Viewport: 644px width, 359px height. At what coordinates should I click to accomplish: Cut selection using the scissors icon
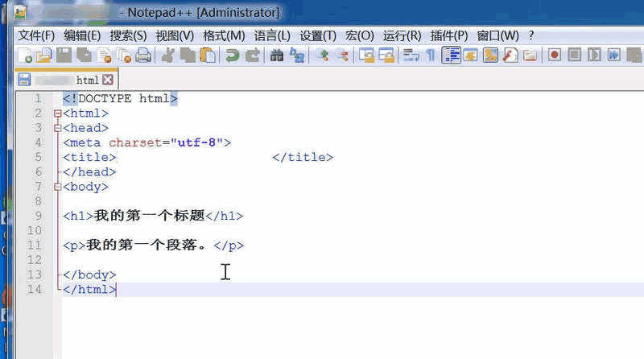pos(167,55)
